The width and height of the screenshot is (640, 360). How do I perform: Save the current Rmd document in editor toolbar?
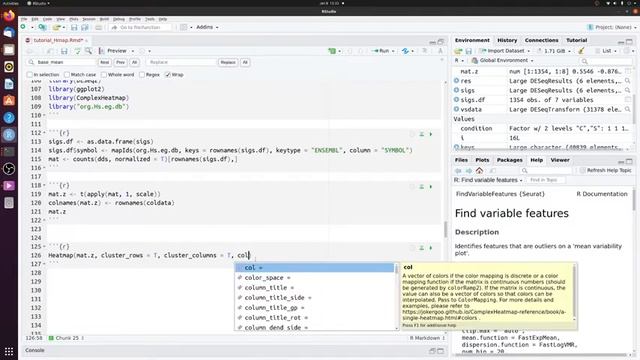coord(64,51)
